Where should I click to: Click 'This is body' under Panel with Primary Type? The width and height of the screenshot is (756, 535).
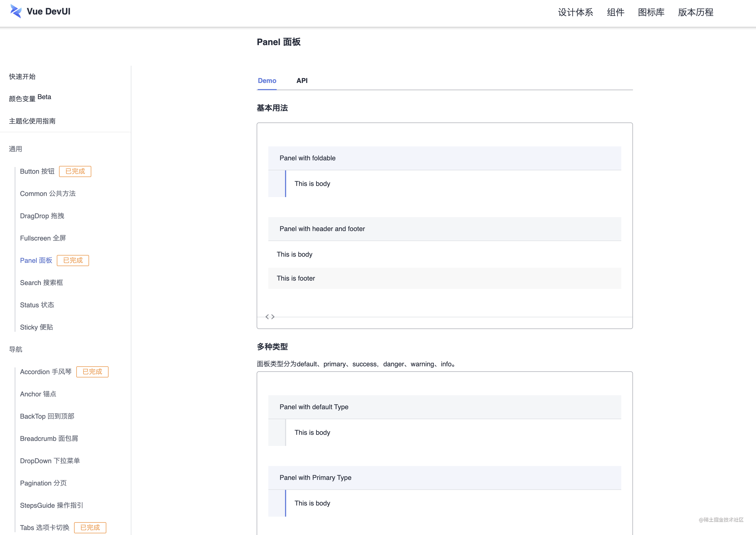point(312,503)
